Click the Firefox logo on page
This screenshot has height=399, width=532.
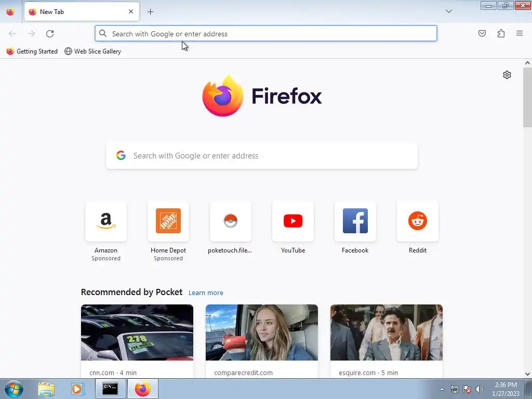click(262, 96)
